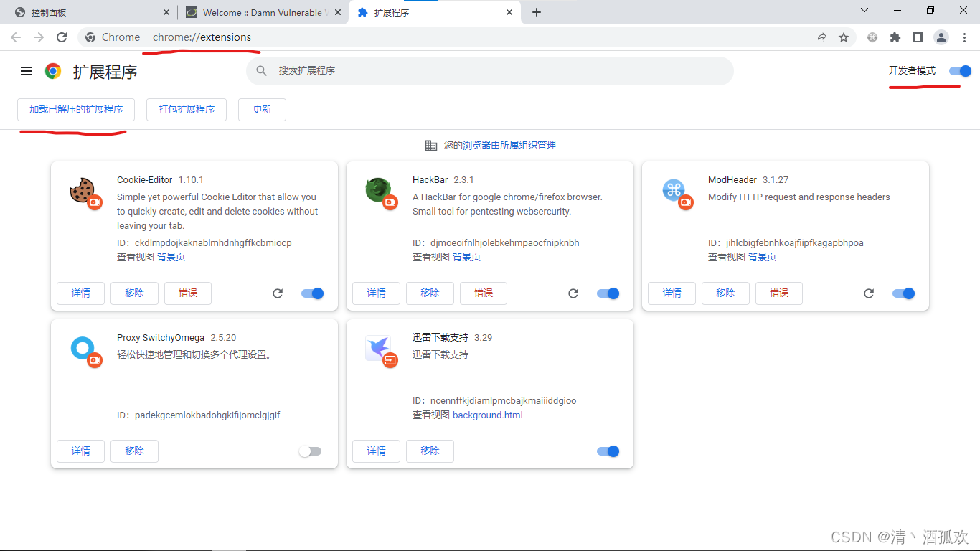Viewport: 980px width, 551px height.
Task: Disable the ModHeader extension toggle
Action: coord(904,293)
